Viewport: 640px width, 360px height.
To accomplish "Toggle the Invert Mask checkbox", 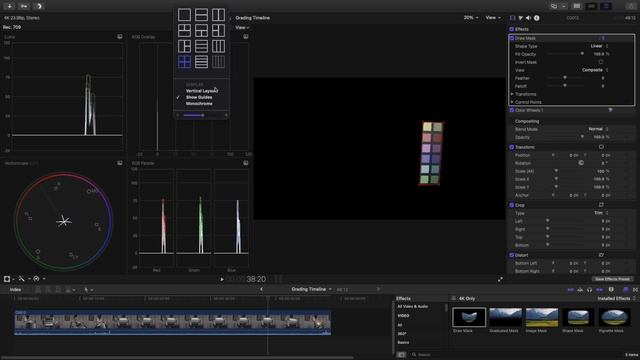I will (601, 62).
